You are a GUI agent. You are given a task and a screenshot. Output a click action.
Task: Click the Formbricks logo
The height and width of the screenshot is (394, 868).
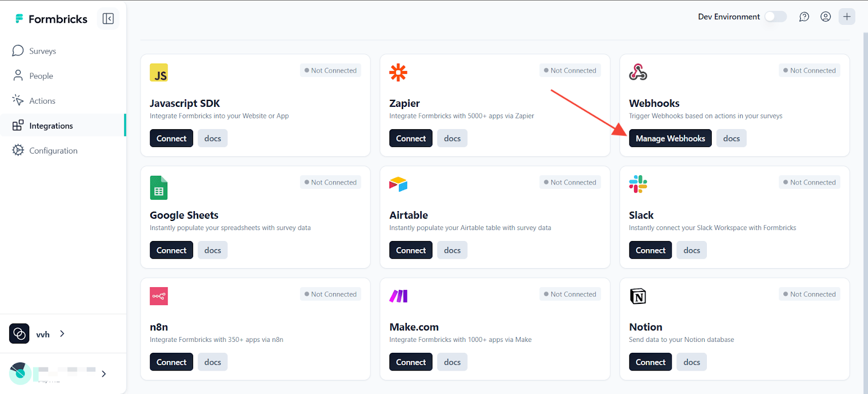tap(51, 19)
